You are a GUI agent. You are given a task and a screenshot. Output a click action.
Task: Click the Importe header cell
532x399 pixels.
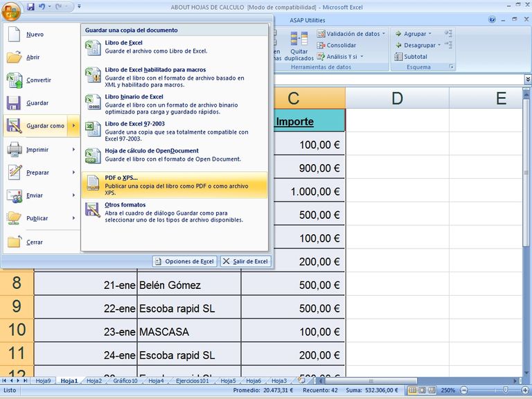pos(309,121)
